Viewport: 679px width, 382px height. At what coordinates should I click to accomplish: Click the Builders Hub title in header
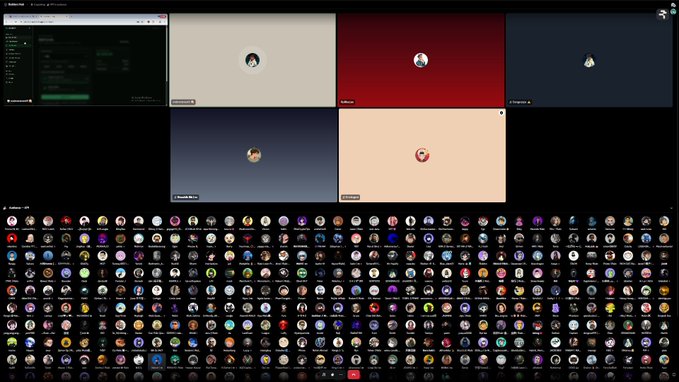[16, 4]
